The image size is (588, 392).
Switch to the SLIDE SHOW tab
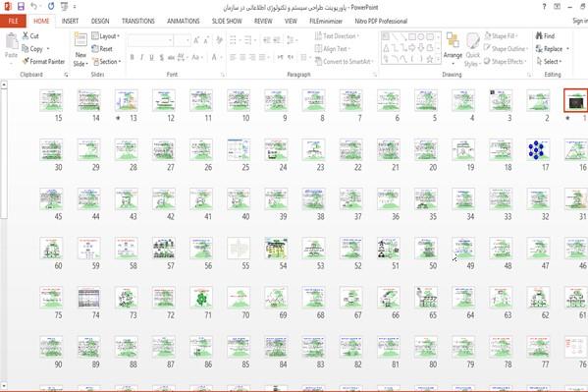point(227,21)
